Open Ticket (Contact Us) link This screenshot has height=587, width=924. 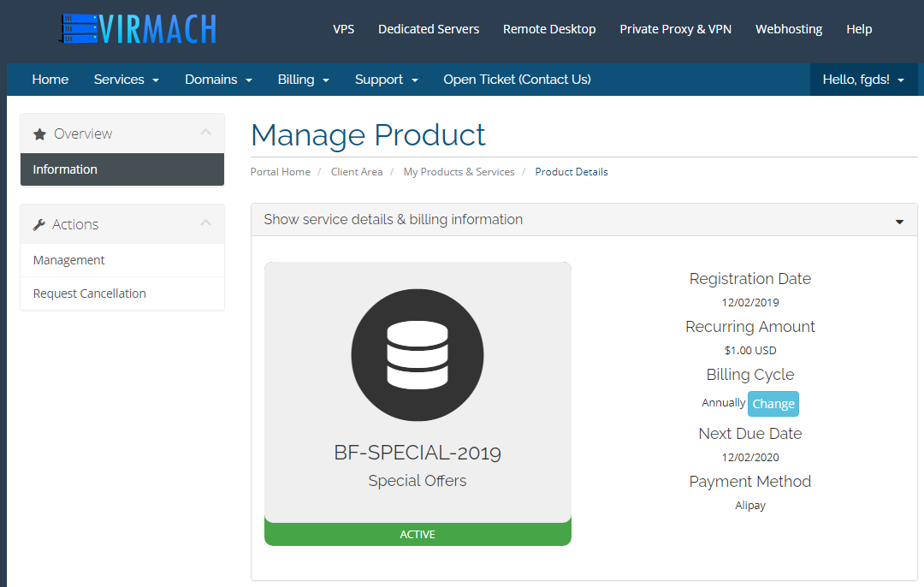pos(517,80)
